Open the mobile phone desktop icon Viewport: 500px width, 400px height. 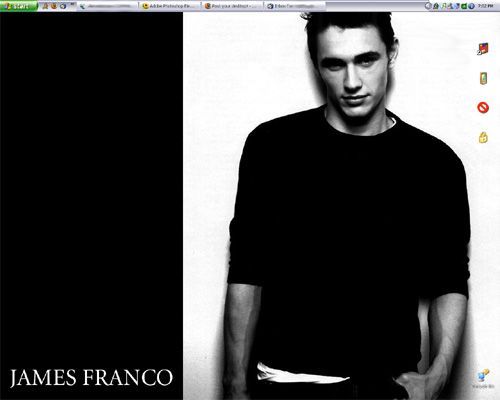pyautogui.click(x=483, y=78)
